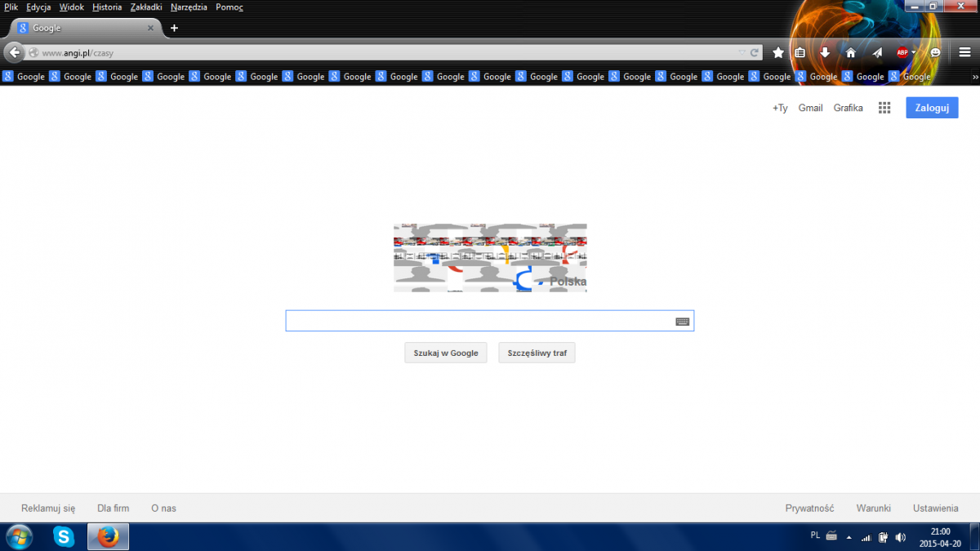Show hidden tray icons arrow

[x=849, y=537]
